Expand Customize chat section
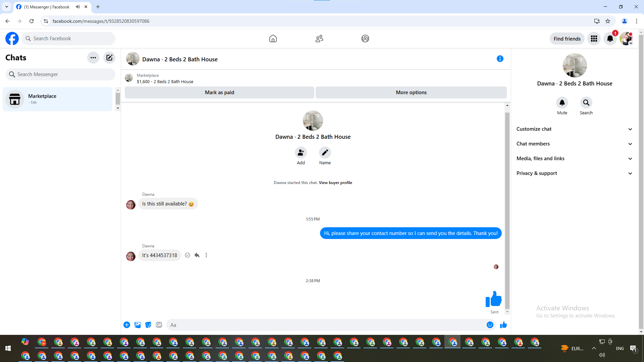Viewport: 644px width, 362px height. 574,129
